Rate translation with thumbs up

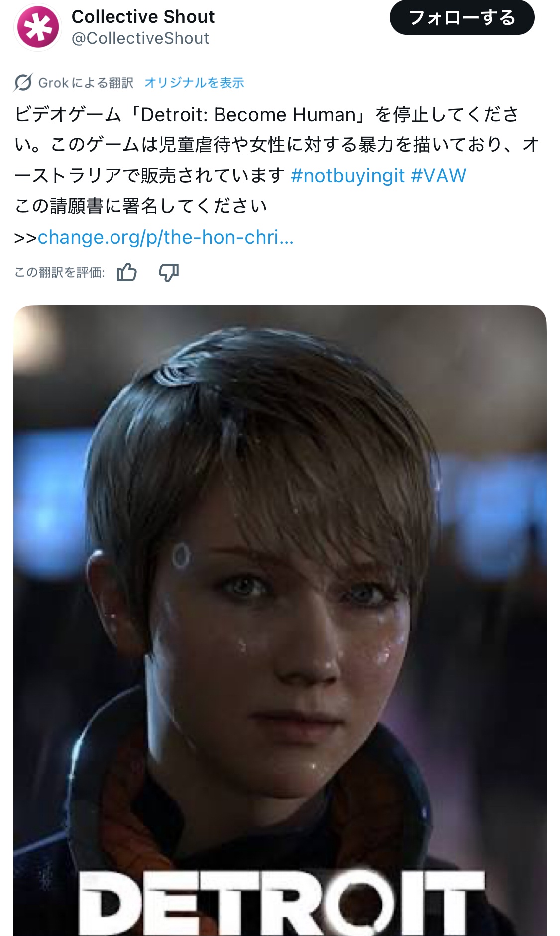point(127,272)
